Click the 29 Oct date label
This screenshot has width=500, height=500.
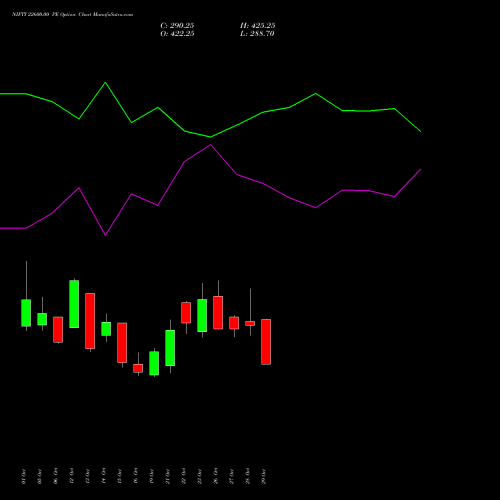(263, 476)
